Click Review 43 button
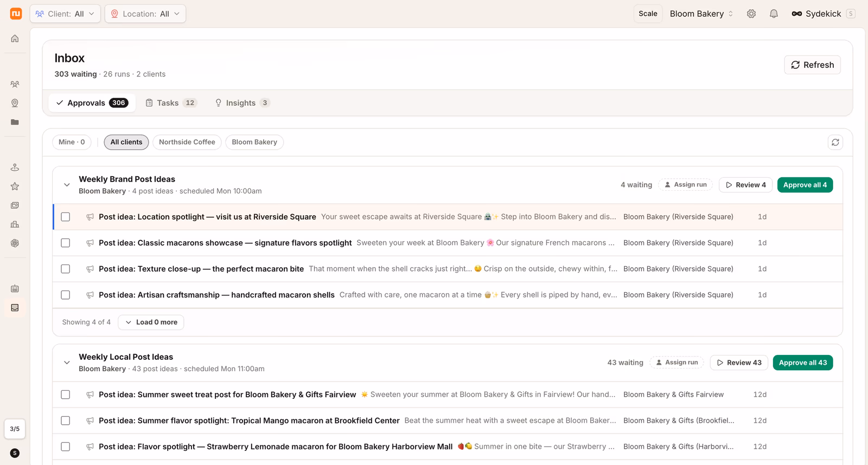Image resolution: width=868 pixels, height=465 pixels. click(x=739, y=363)
